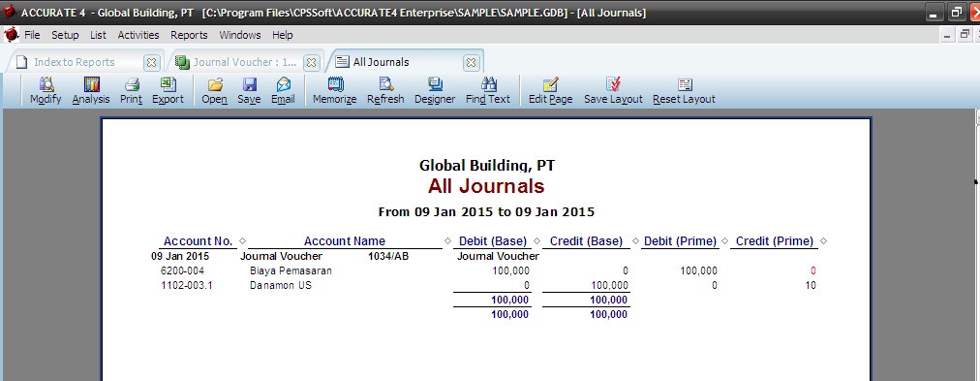Close the Index to Reports tab

coord(151,63)
